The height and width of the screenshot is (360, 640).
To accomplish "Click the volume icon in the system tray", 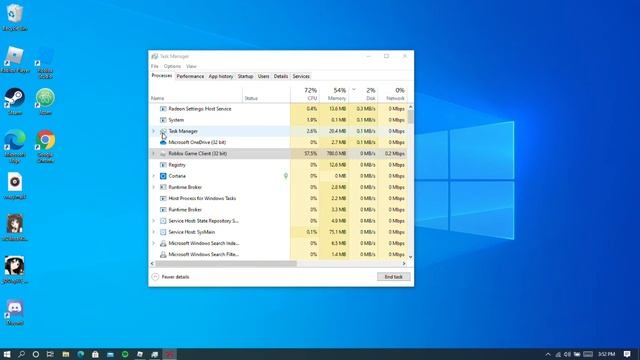I will pyautogui.click(x=567, y=354).
